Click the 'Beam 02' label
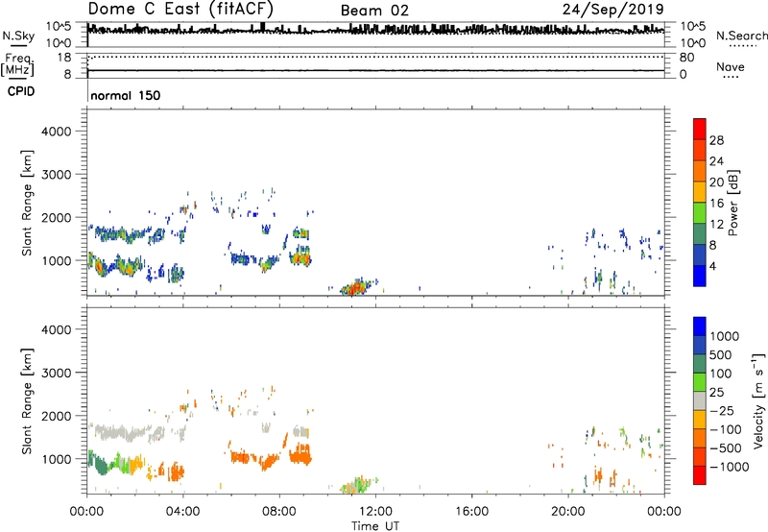Image resolution: width=768 pixels, height=532 pixels. click(374, 11)
